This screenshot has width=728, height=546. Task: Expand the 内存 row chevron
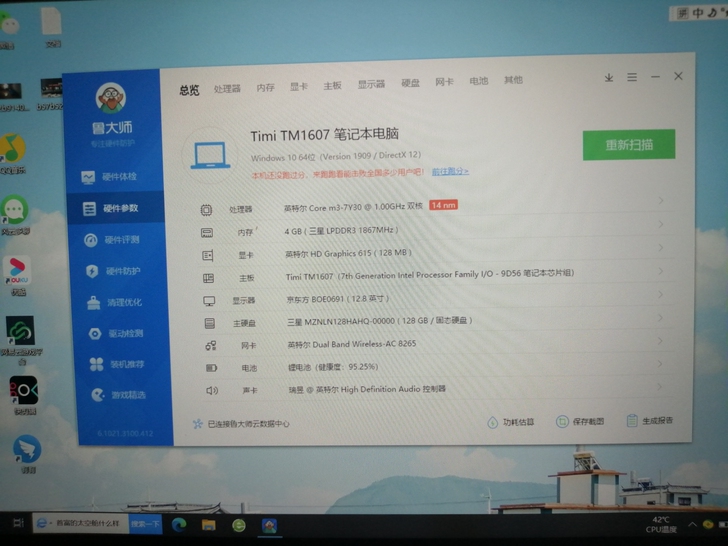click(661, 224)
